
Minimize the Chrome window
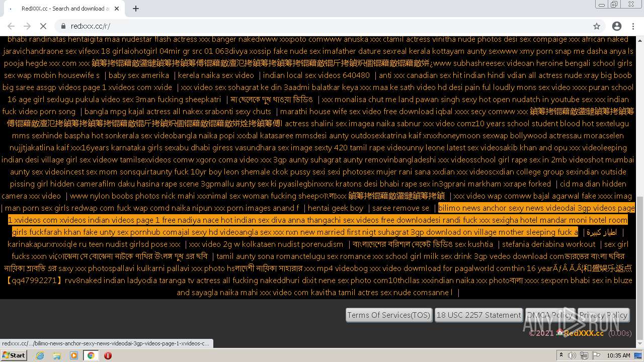click(x=602, y=5)
